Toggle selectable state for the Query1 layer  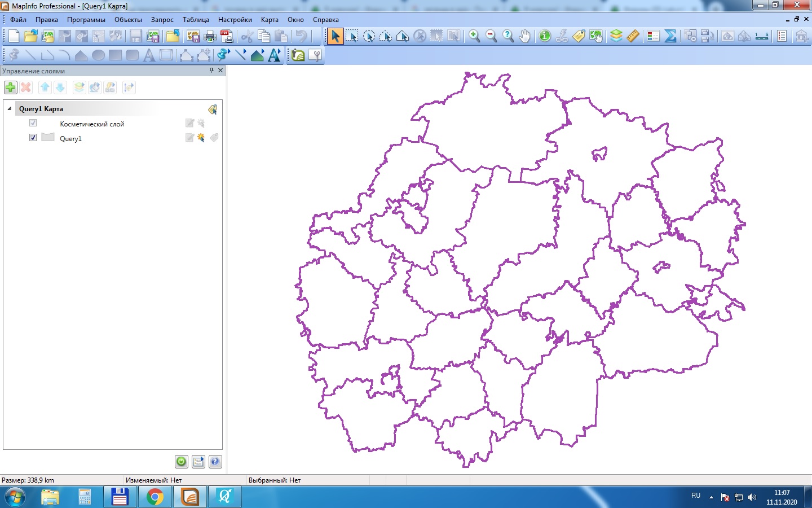(x=201, y=138)
